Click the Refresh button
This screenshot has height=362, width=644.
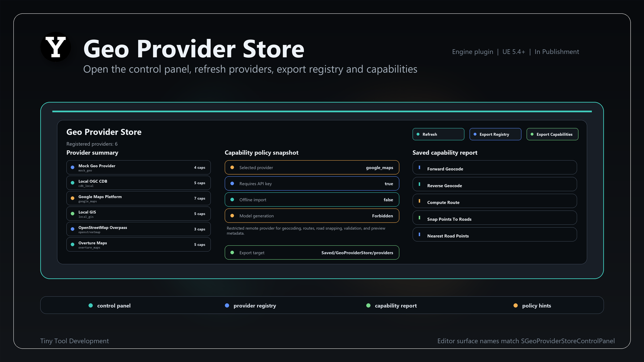point(438,134)
